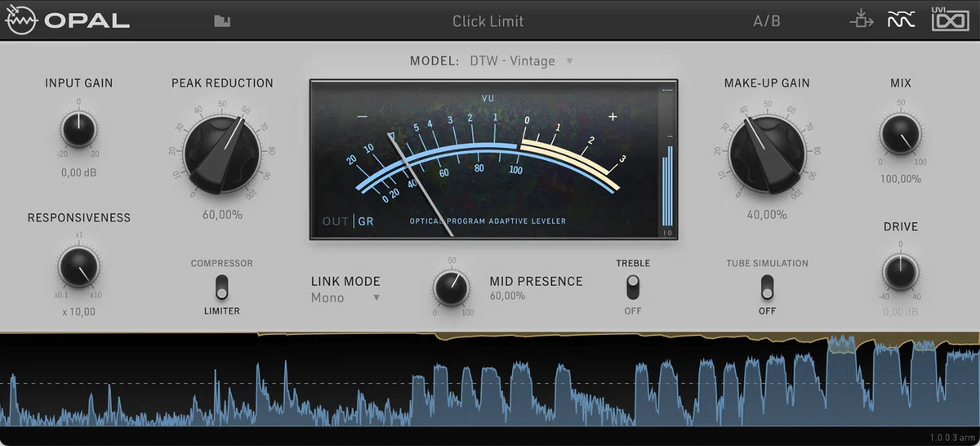980x446 pixels.
Task: Toggle the Treble switch
Action: [x=633, y=287]
